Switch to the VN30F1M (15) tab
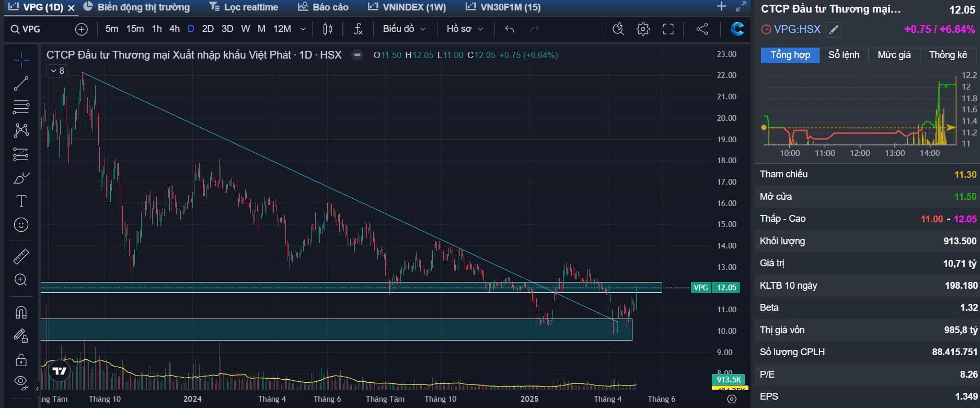 (503, 7)
